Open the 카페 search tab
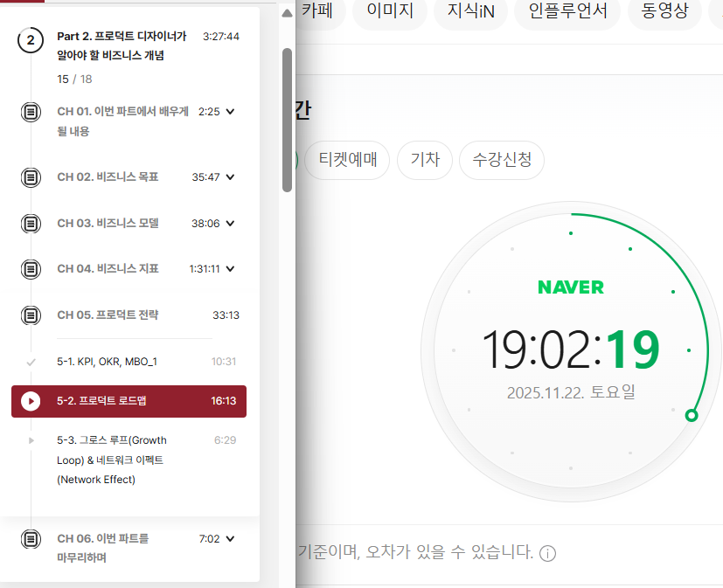The height and width of the screenshot is (588, 723). coord(318,11)
